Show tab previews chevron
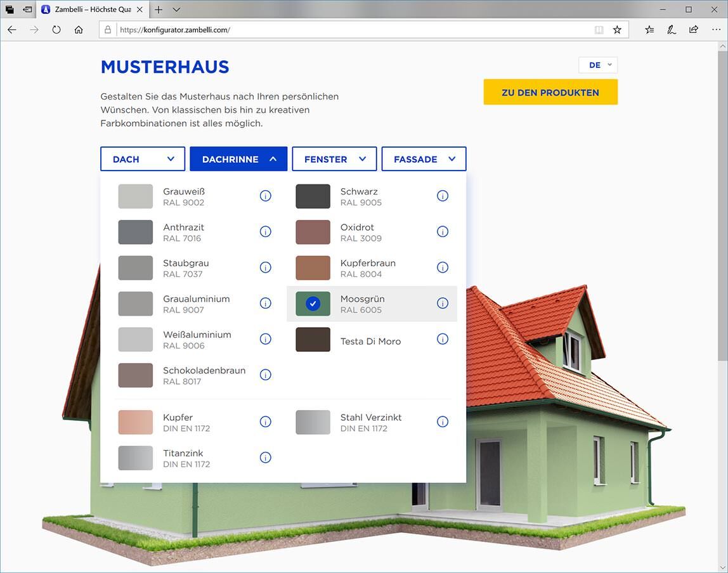728x573 pixels. [176, 10]
